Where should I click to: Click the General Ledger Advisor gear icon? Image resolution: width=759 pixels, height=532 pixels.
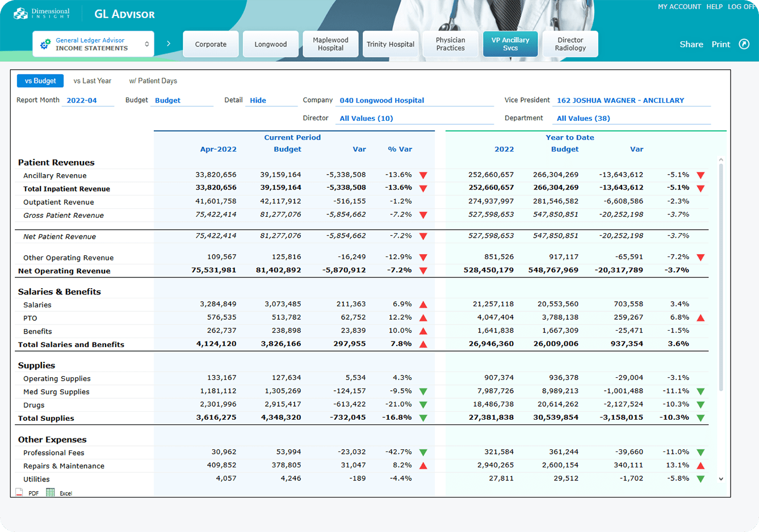pos(45,44)
